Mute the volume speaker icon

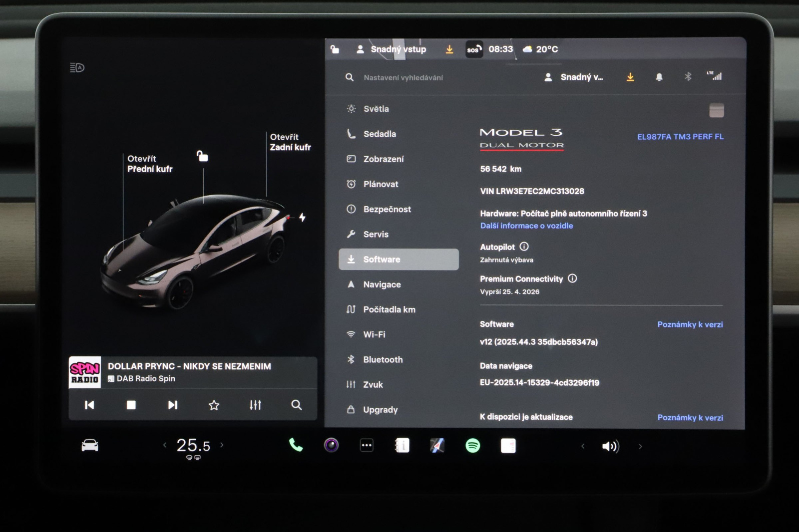(x=610, y=446)
